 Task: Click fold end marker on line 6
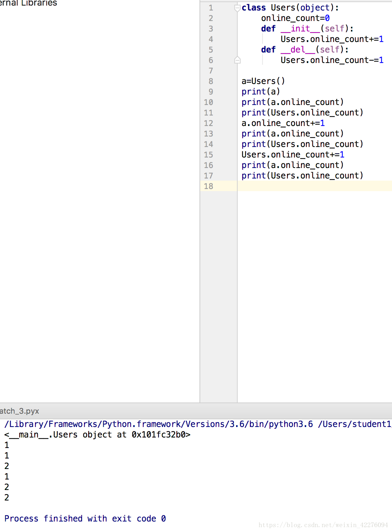[237, 60]
